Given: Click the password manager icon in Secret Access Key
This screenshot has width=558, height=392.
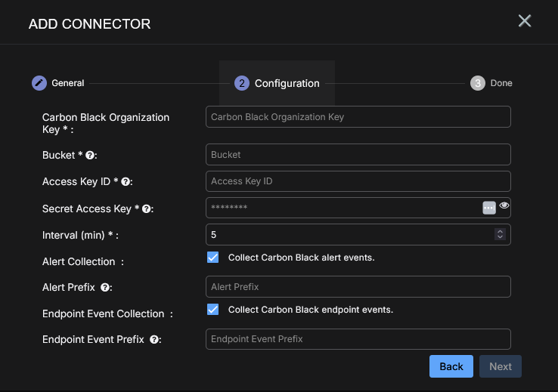Looking at the screenshot, I should point(489,208).
